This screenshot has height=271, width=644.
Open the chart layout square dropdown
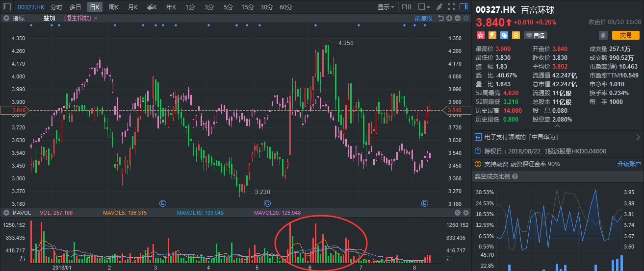click(x=423, y=7)
